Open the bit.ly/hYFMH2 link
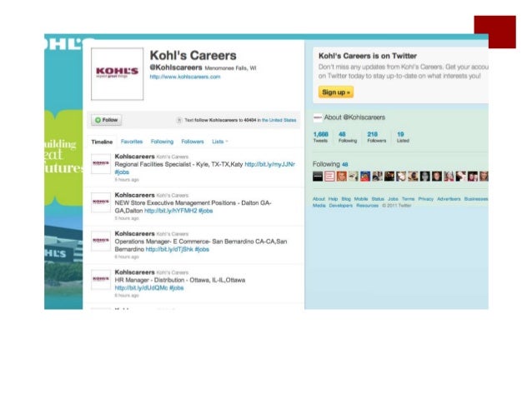Image resolution: width=532 pixels, height=399 pixels. [x=171, y=211]
